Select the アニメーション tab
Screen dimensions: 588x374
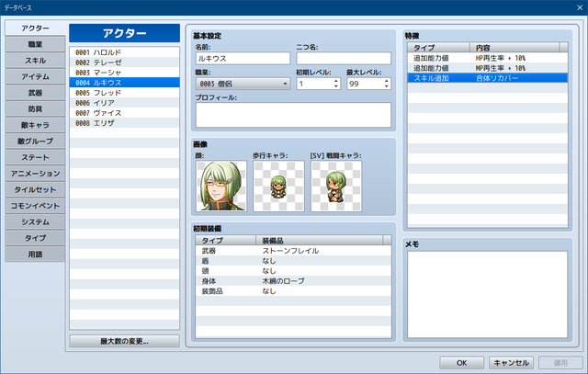pyautogui.click(x=35, y=174)
